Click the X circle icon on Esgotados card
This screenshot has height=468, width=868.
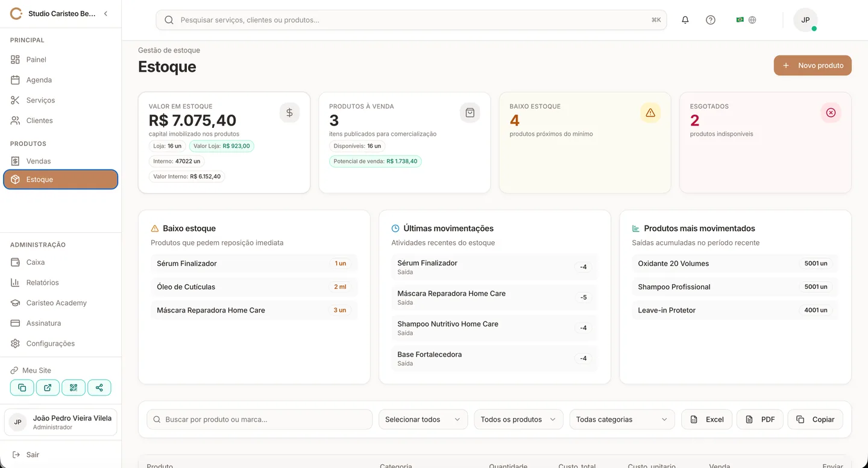coord(831,112)
